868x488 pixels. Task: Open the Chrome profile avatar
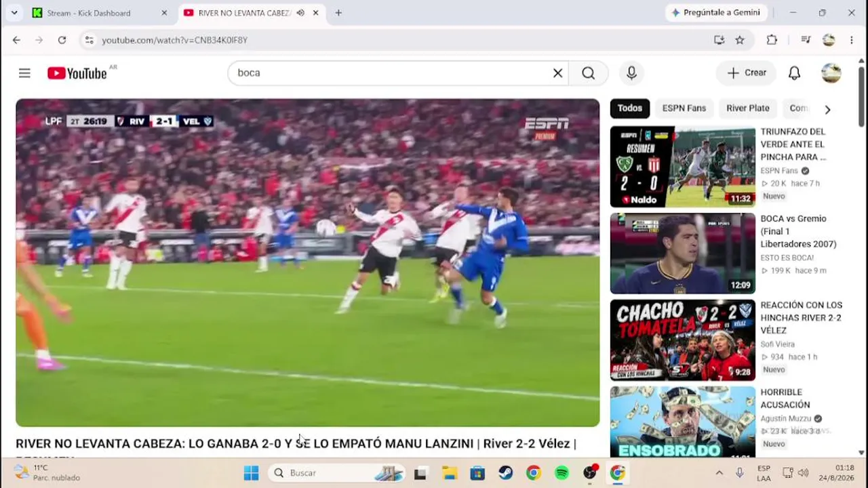829,40
